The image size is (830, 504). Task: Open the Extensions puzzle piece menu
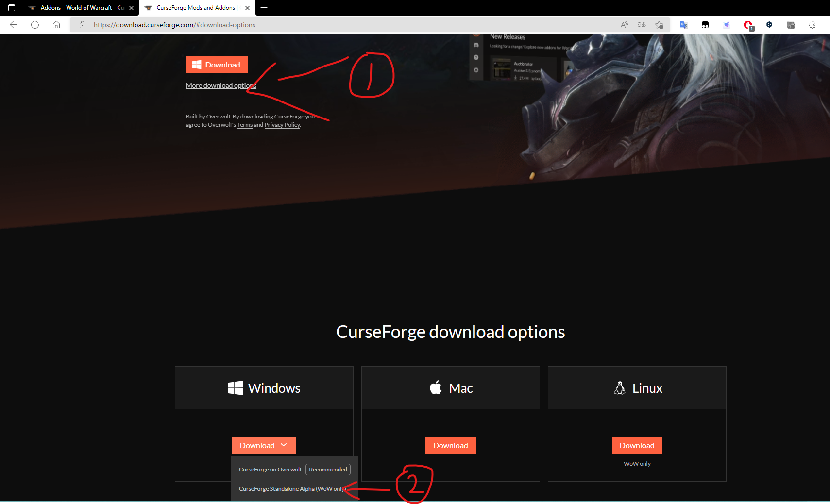(x=812, y=25)
